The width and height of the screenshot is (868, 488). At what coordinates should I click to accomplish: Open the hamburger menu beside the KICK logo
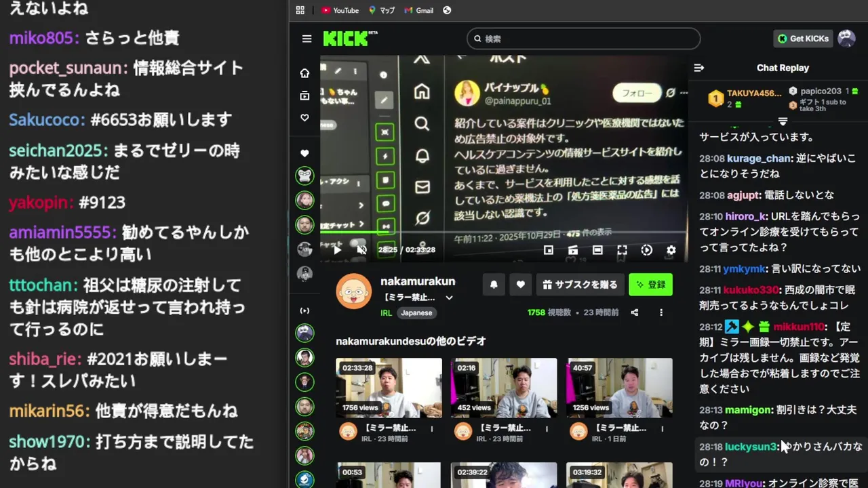(x=307, y=39)
